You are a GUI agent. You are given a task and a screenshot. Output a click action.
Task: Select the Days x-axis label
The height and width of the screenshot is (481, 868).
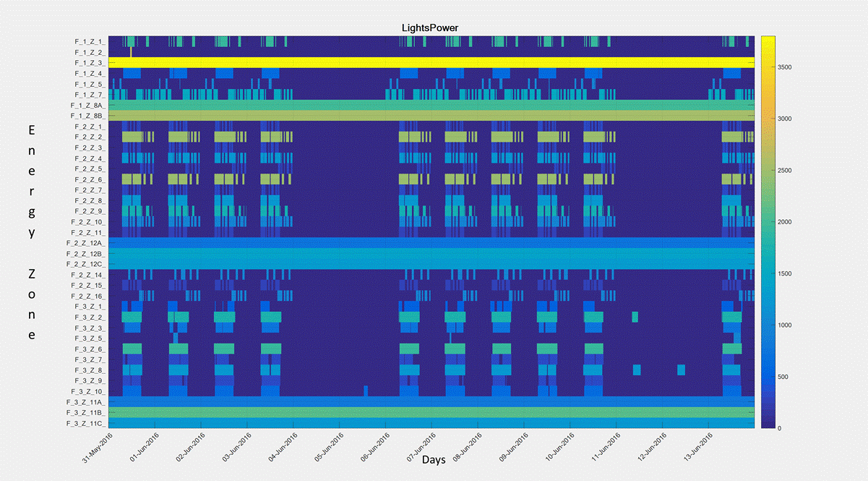click(434, 460)
